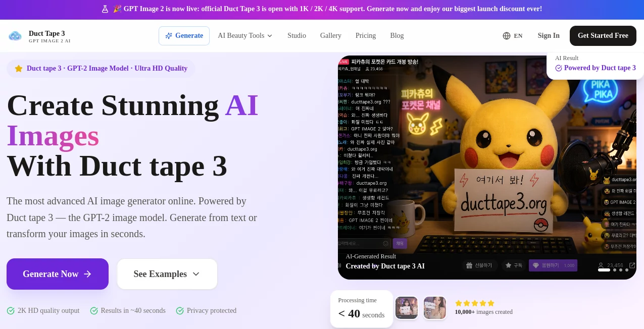Go to the Studio page

tap(296, 36)
